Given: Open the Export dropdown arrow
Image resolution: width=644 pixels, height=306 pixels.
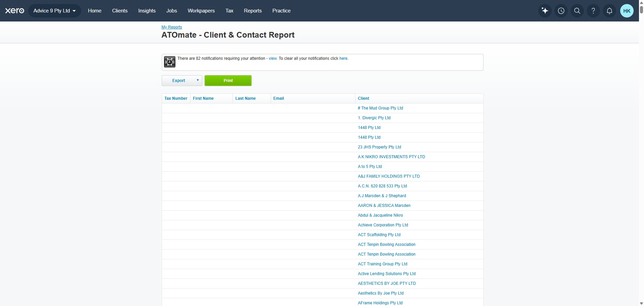Looking at the screenshot, I should coord(198,80).
